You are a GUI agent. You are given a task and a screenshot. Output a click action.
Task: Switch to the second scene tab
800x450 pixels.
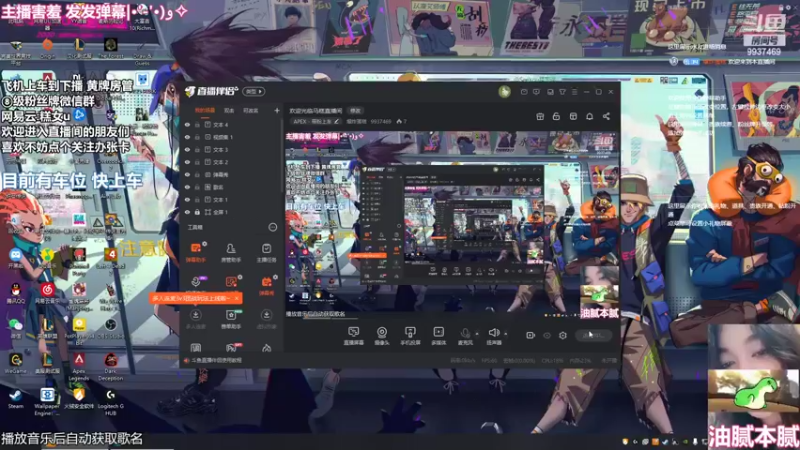229,110
